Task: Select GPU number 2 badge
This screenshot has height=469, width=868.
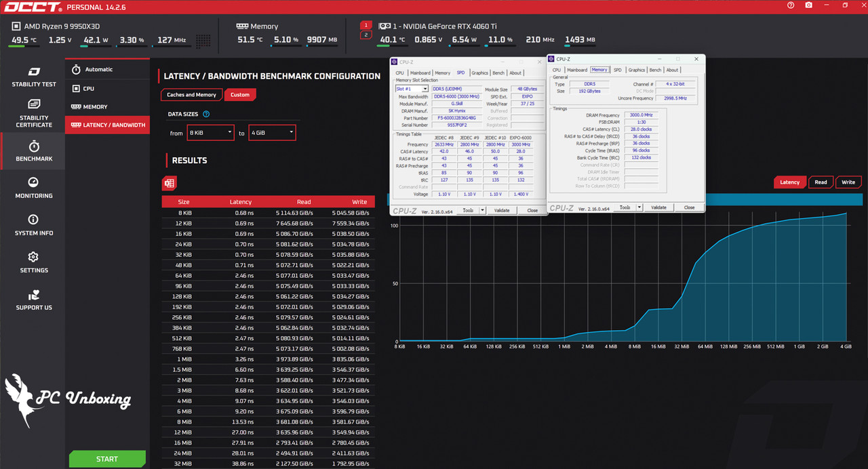Action: coord(366,35)
